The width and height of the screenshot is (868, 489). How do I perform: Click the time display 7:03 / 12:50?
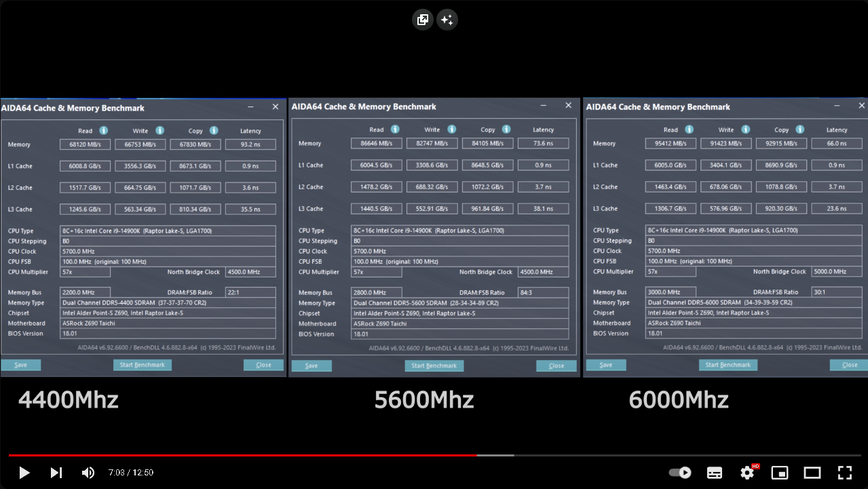131,473
